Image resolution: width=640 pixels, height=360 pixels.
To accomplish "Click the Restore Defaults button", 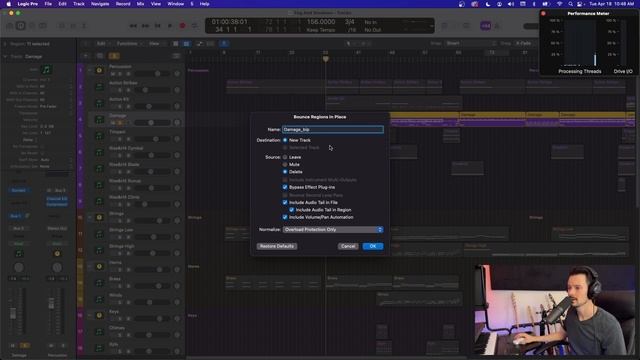I will pos(277,246).
